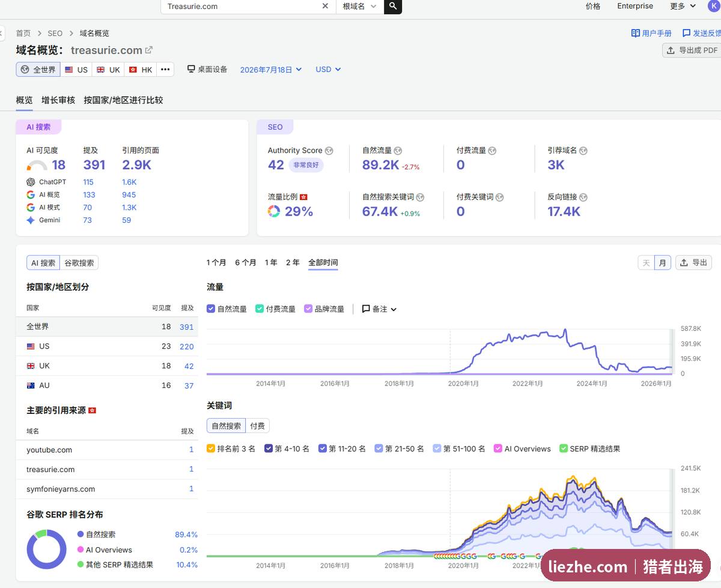Screen dimensions: 721x588
Task: Toggle the SERP 精选结果 checkbox
Action: (564, 448)
